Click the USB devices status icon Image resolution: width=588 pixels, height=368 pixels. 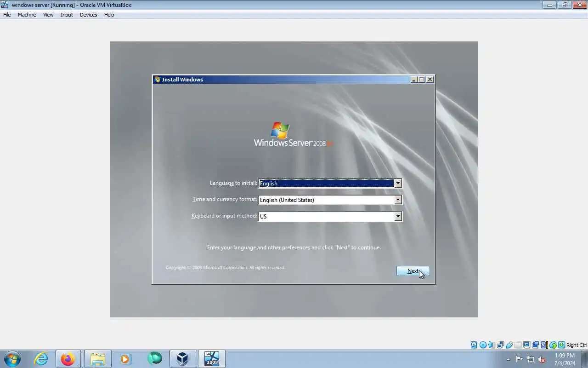point(509,345)
